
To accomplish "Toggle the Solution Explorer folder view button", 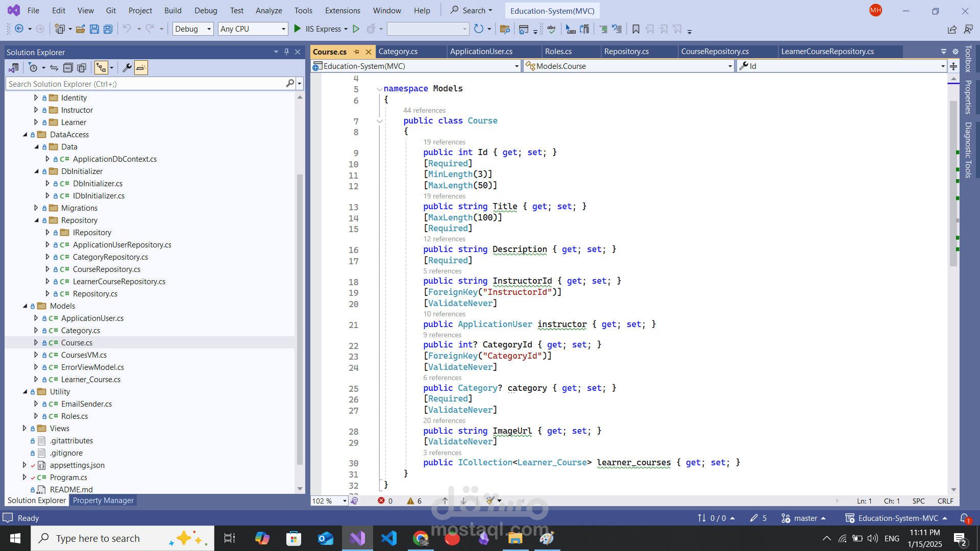I will click(x=14, y=67).
